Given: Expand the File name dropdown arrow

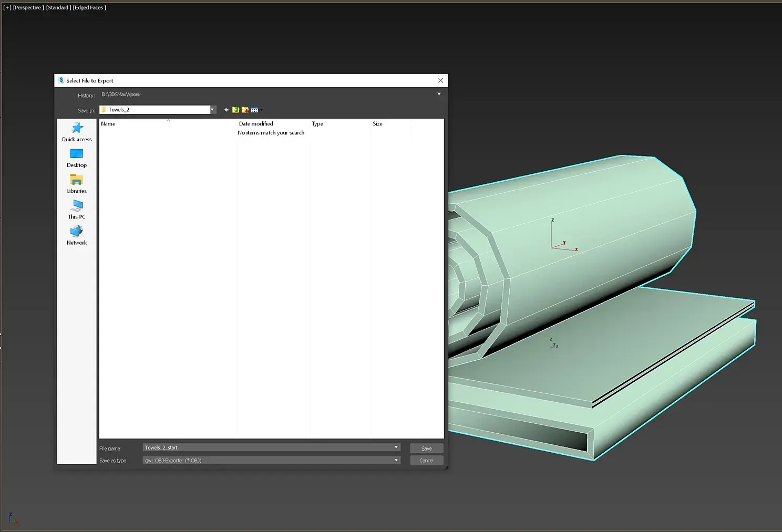Looking at the screenshot, I should coord(396,447).
